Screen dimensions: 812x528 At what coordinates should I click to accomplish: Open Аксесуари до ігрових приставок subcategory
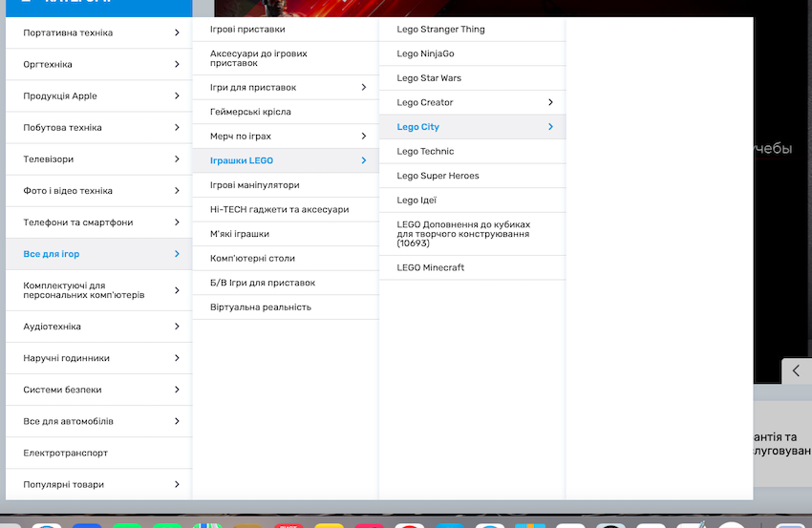coord(286,58)
